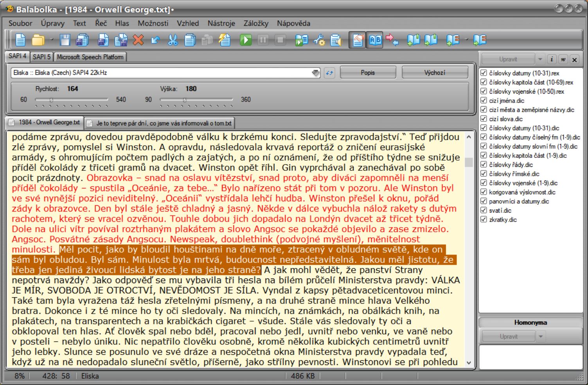This screenshot has height=385, width=588.
Task: Open the dropdown beside the Homonyma Upravit button
Action: pos(541,336)
